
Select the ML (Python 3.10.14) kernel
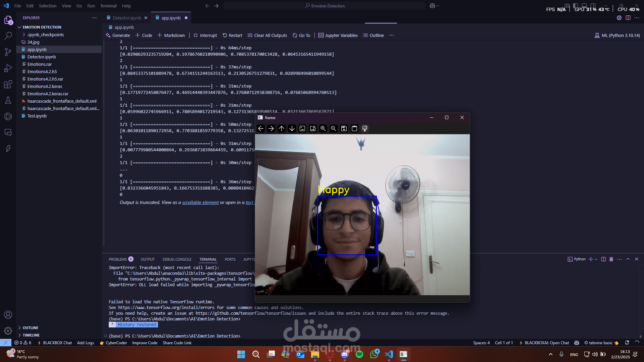617,35
